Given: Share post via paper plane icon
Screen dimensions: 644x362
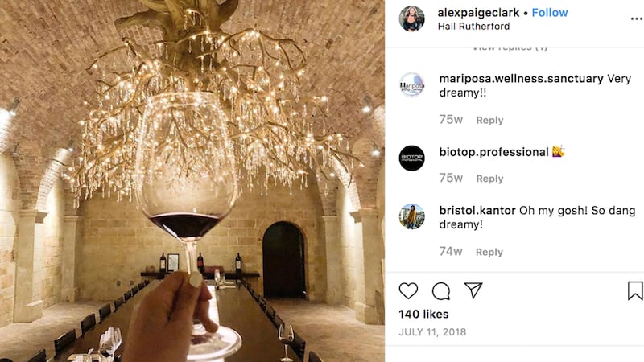Looking at the screenshot, I should (x=473, y=290).
